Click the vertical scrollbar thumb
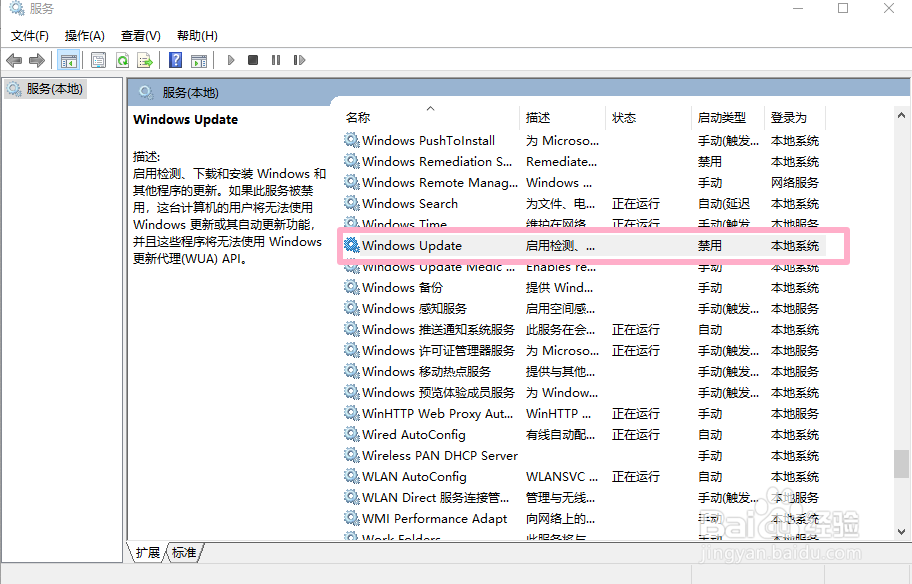The image size is (912, 584). pyautogui.click(x=901, y=463)
